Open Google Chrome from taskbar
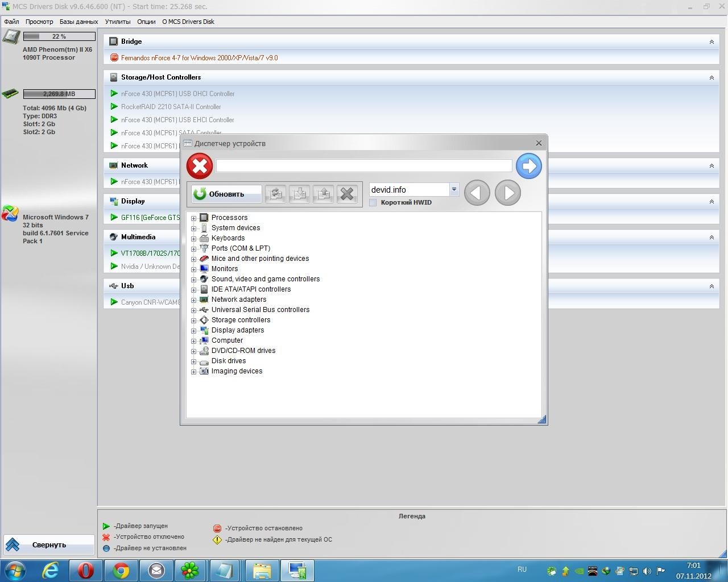Viewport: 728px width, 582px height. pyautogui.click(x=121, y=570)
